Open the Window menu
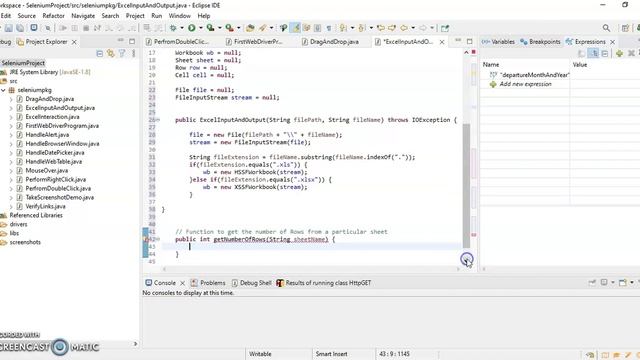This screenshot has width=640, height=360. (x=180, y=16)
